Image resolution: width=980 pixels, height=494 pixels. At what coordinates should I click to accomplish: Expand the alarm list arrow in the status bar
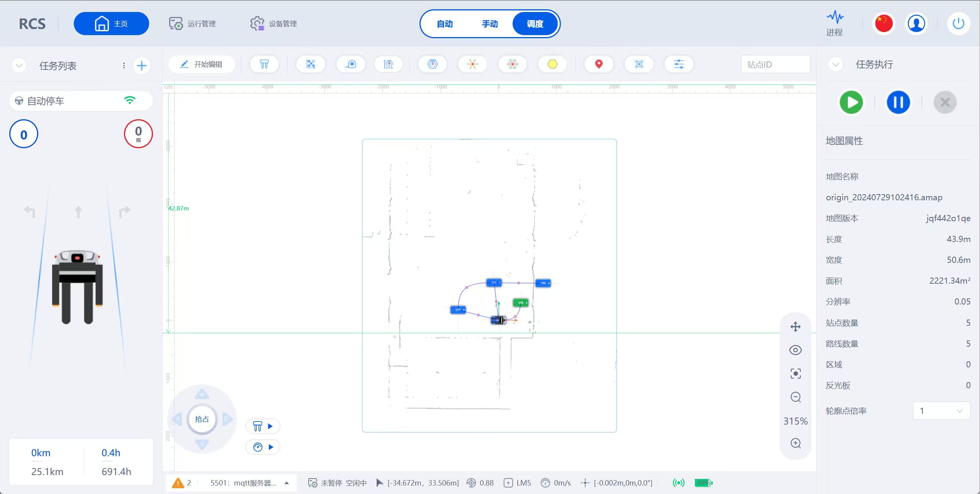pyautogui.click(x=287, y=483)
